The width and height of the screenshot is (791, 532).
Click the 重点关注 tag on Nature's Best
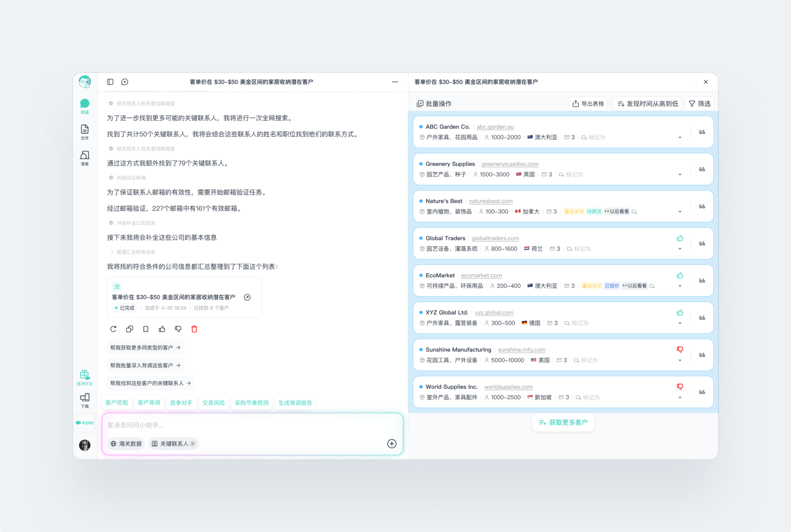click(x=574, y=212)
